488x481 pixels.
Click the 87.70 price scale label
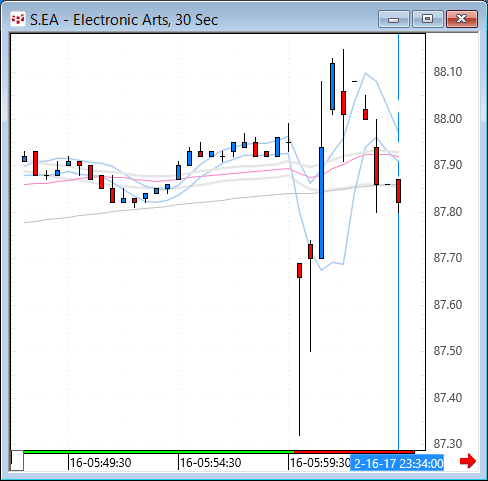click(448, 258)
